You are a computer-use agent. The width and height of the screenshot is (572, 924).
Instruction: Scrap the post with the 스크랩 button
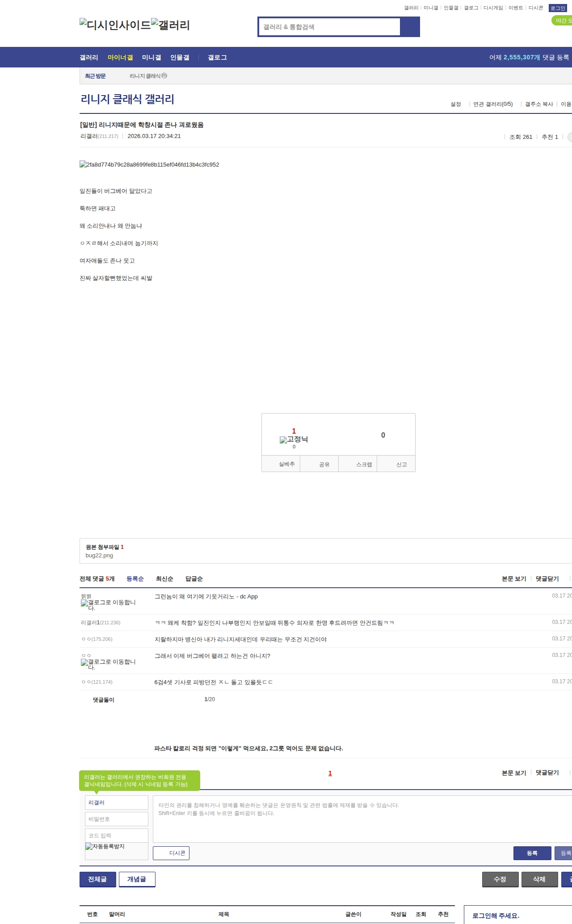point(358,464)
